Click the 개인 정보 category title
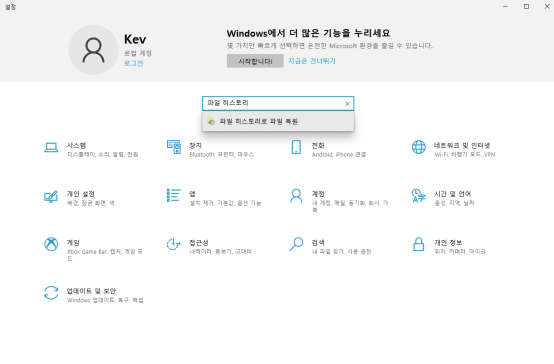 coord(448,242)
